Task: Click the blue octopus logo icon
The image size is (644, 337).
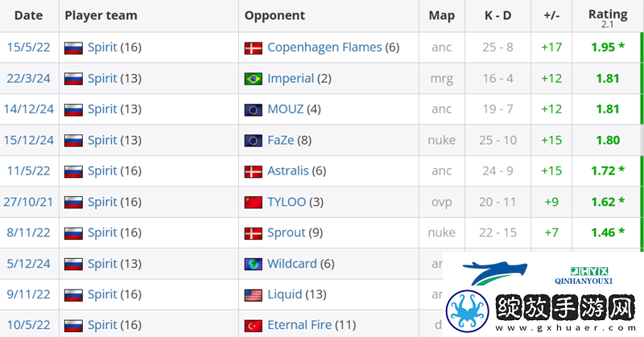Action: tap(468, 310)
